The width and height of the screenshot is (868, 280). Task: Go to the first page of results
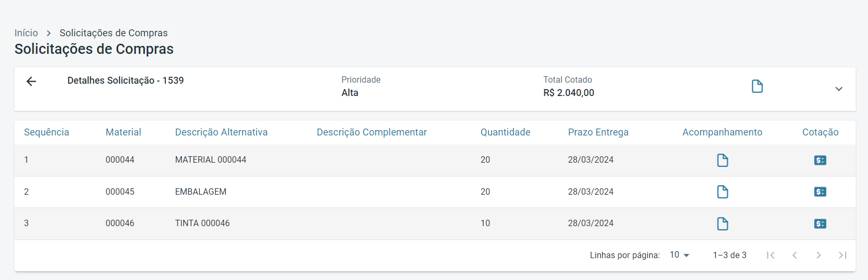(x=770, y=255)
